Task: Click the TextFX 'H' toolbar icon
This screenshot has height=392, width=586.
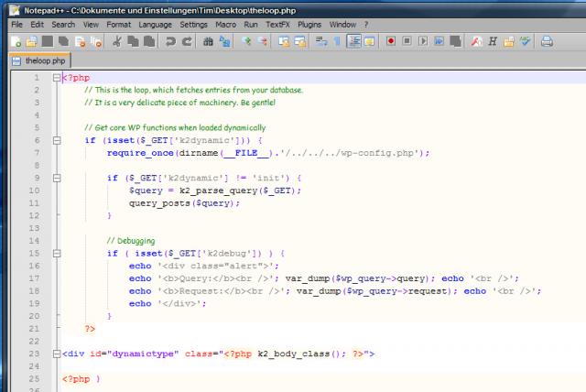Action: 493,41
